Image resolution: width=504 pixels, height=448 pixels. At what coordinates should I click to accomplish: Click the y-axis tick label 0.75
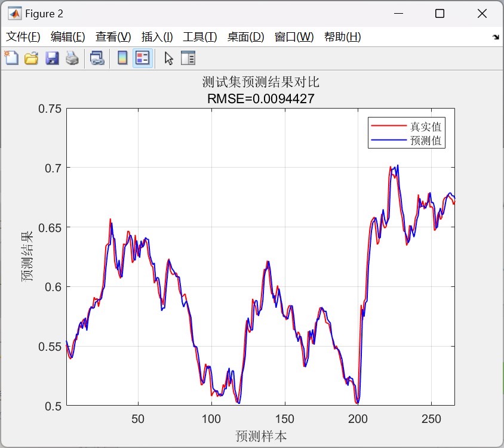tap(50, 109)
